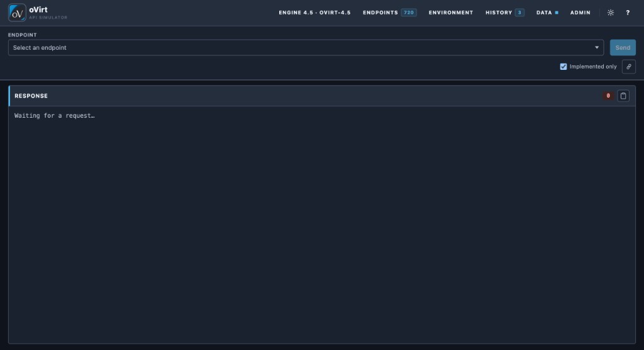Click the red 0 counter badge
The width and height of the screenshot is (644, 350).
(x=608, y=96)
